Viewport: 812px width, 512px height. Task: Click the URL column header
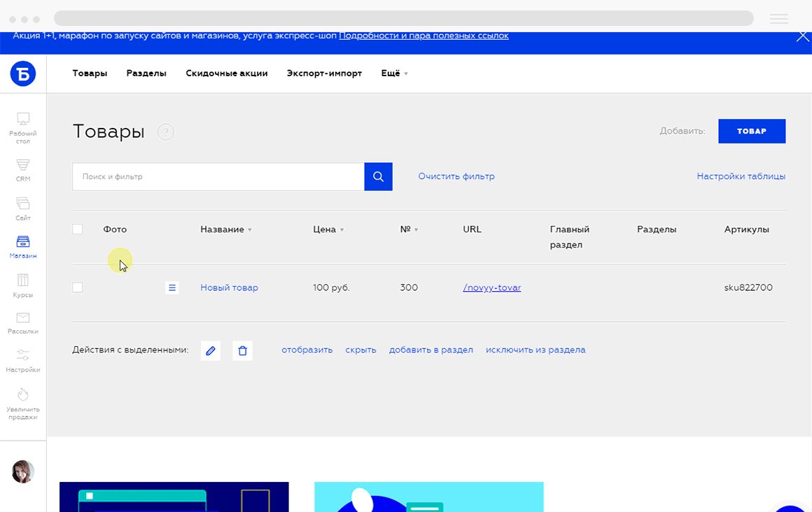tap(472, 229)
